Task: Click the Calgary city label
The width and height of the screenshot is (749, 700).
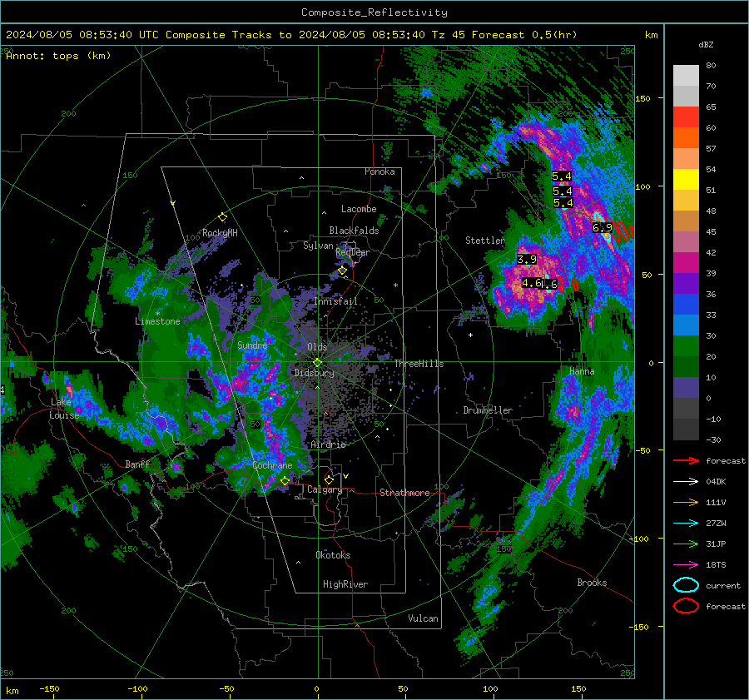Action: coord(325,489)
